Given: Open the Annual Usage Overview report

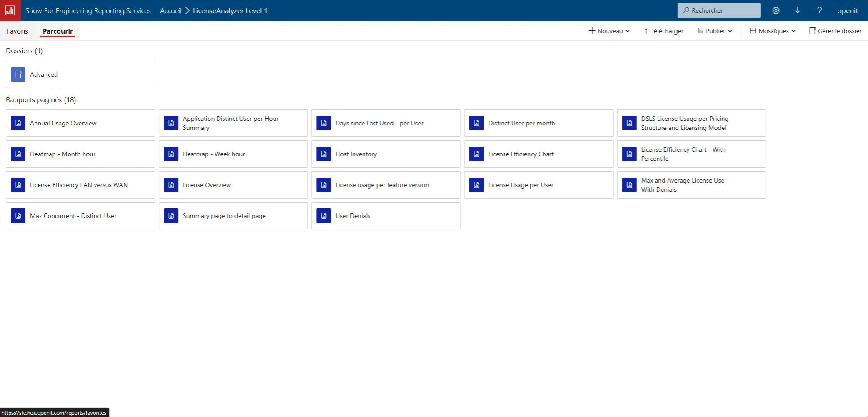Looking at the screenshot, I should [x=63, y=123].
